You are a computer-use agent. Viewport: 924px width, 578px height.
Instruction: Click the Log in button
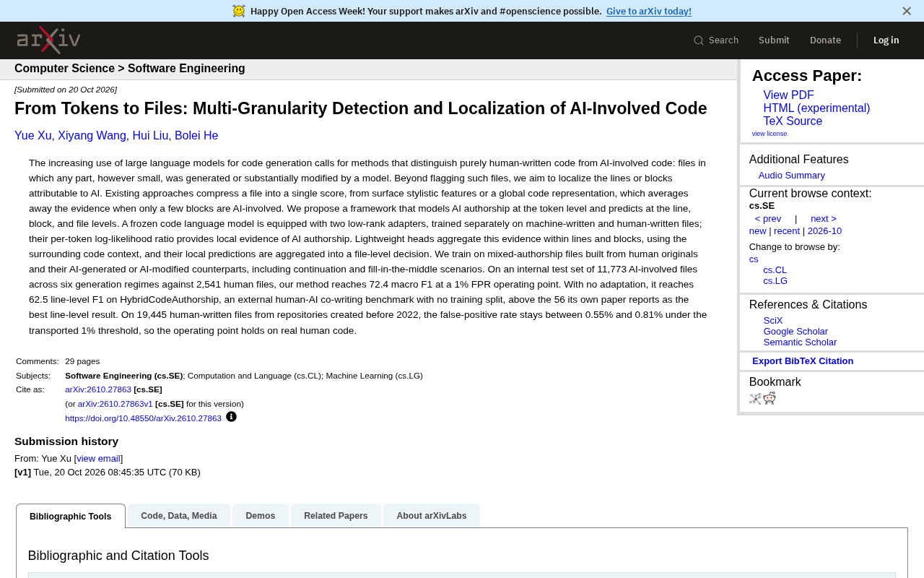tap(886, 40)
